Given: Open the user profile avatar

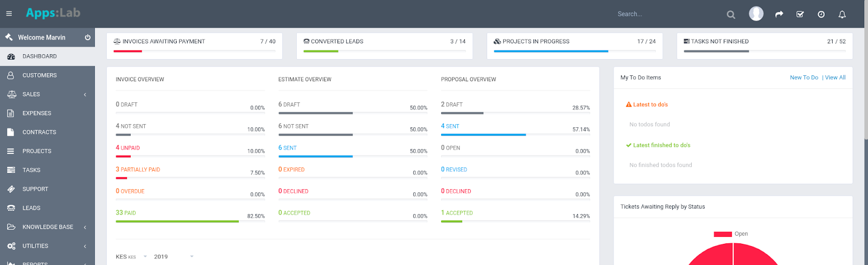Looking at the screenshot, I should click(x=756, y=14).
